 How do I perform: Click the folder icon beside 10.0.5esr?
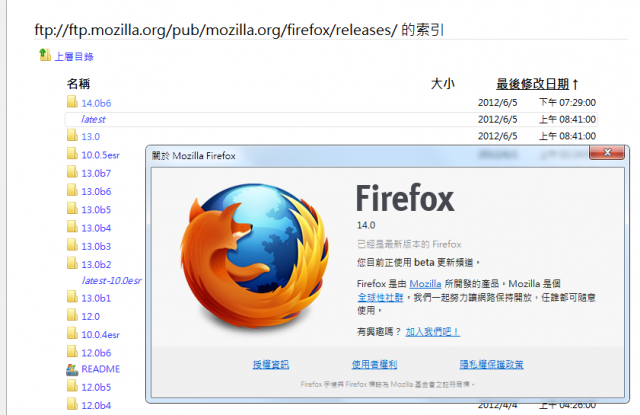click(72, 153)
